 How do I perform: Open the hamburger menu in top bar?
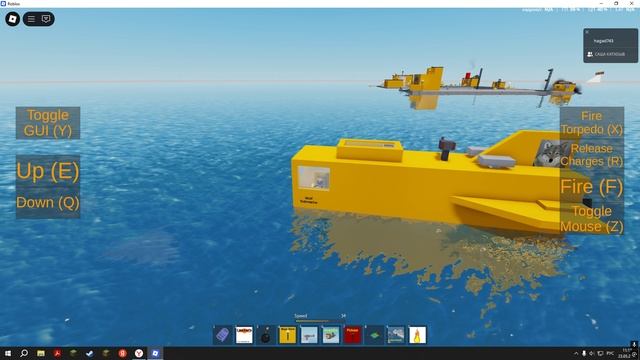[31, 19]
